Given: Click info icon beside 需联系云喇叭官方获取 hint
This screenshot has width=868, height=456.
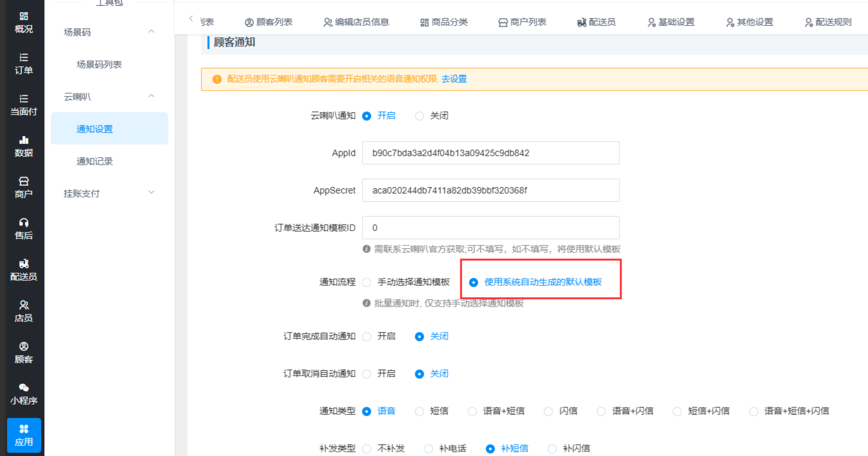Looking at the screenshot, I should coord(366,249).
